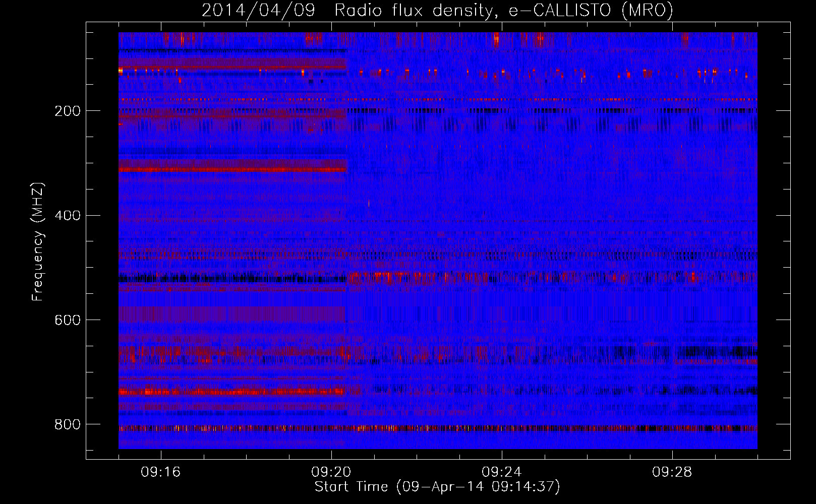Viewport: 816px width, 504px height.
Task: Click the '09:24' time axis label
Action: tap(502, 472)
